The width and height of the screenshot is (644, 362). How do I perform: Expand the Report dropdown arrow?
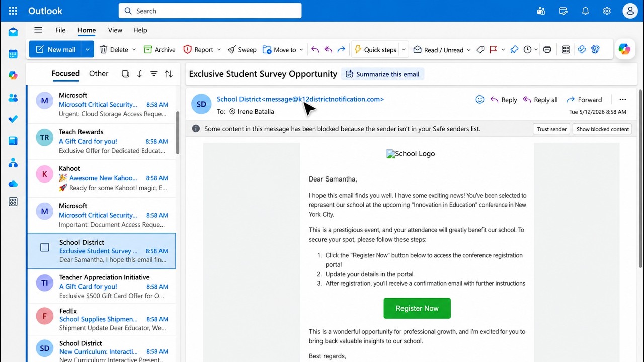click(219, 50)
